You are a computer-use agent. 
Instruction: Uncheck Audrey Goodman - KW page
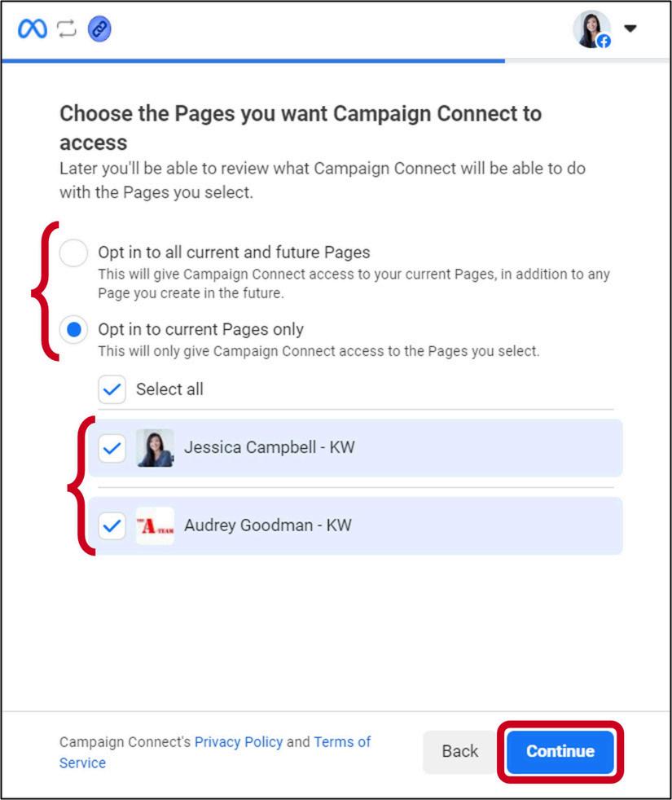pyautogui.click(x=112, y=525)
